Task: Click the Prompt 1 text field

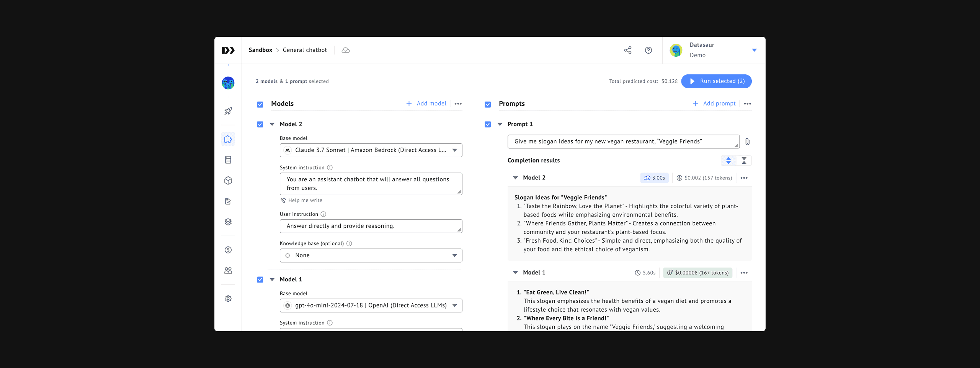Action: [624, 142]
